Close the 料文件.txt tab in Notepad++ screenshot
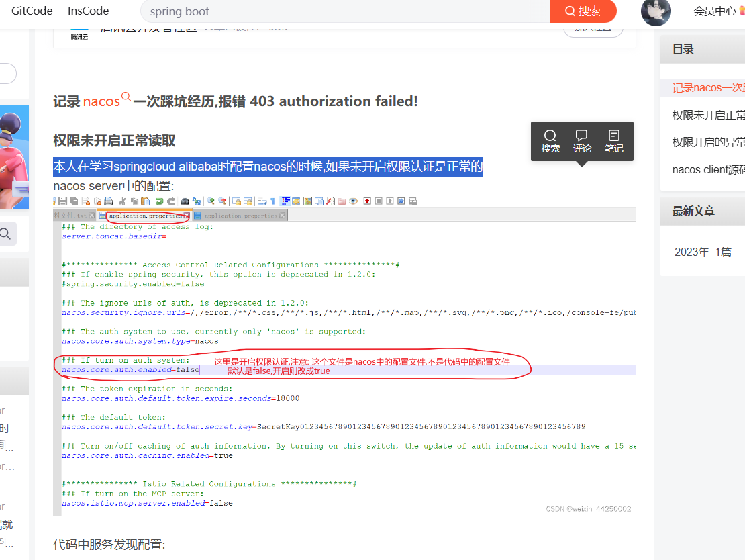This screenshot has height=560, width=745. point(92,216)
